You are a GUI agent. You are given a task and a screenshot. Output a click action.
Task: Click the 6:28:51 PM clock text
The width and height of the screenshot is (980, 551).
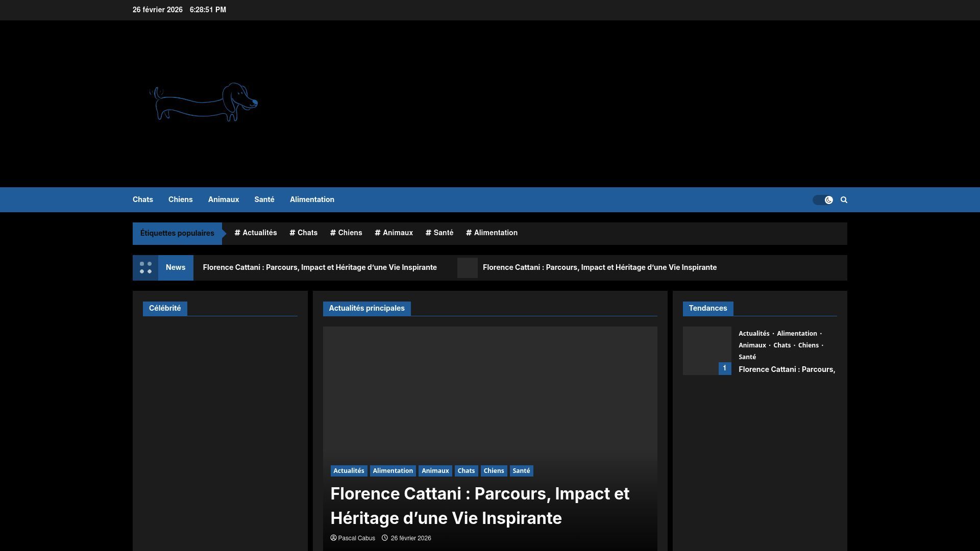[x=208, y=10]
